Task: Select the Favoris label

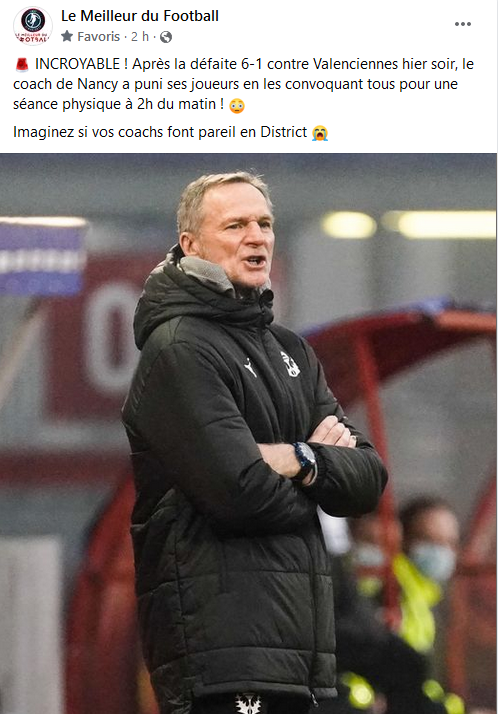Action: (x=98, y=36)
